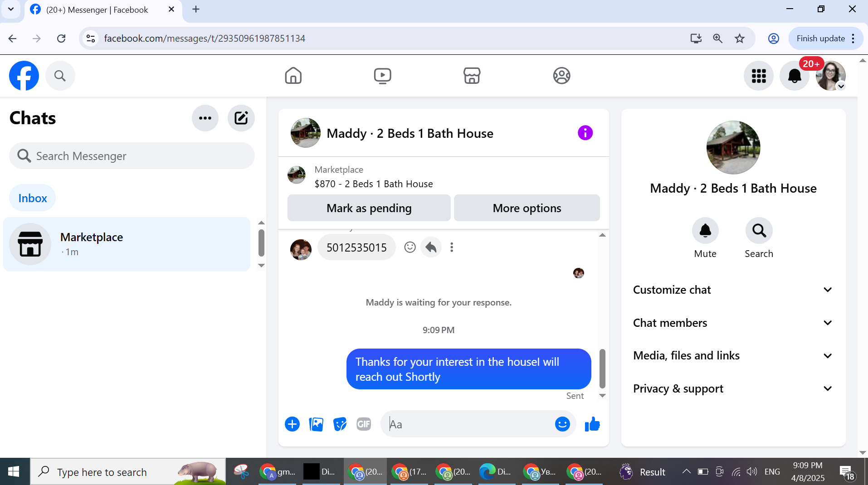Screen dimensions: 868x485
Task: Attach a photo with image icon
Action: 316,424
